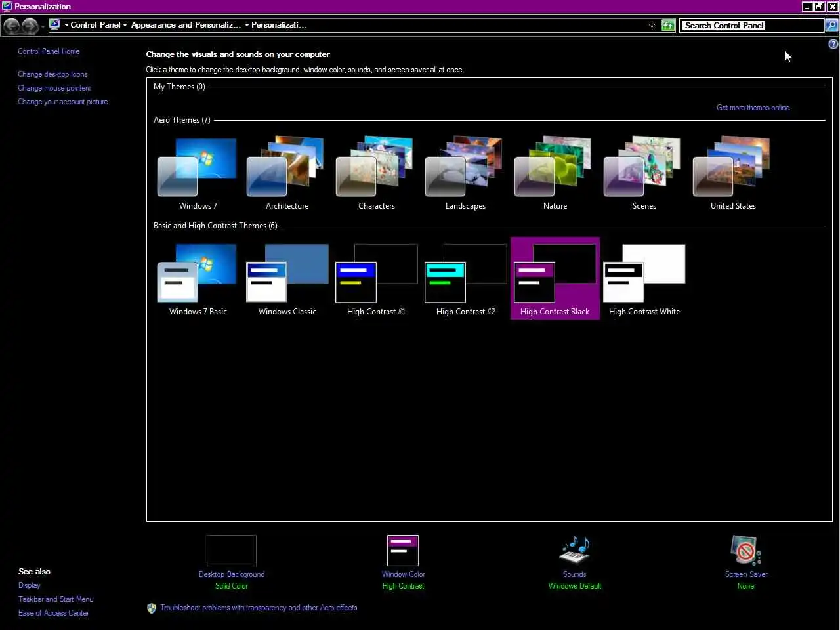
Task: Apply the Windows 7 Basic theme
Action: [x=198, y=279]
